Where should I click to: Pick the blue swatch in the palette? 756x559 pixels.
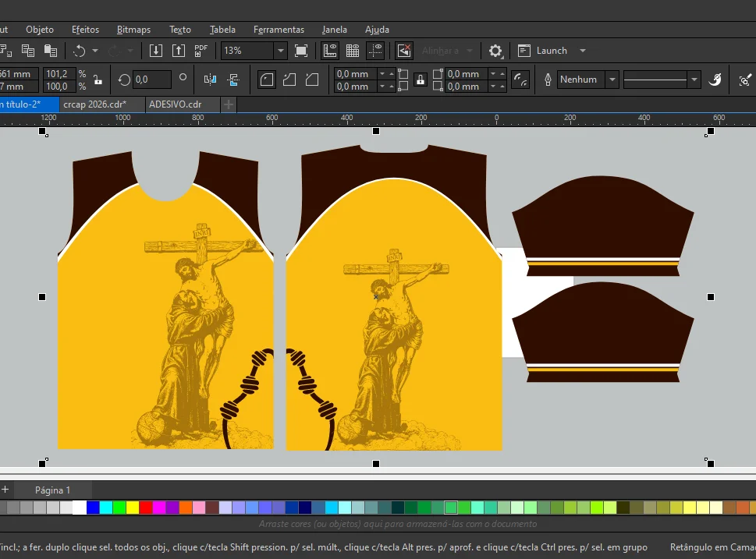93,508
